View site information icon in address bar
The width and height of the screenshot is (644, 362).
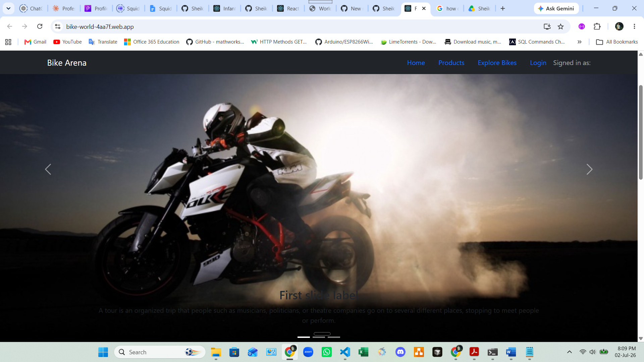pos(58,26)
